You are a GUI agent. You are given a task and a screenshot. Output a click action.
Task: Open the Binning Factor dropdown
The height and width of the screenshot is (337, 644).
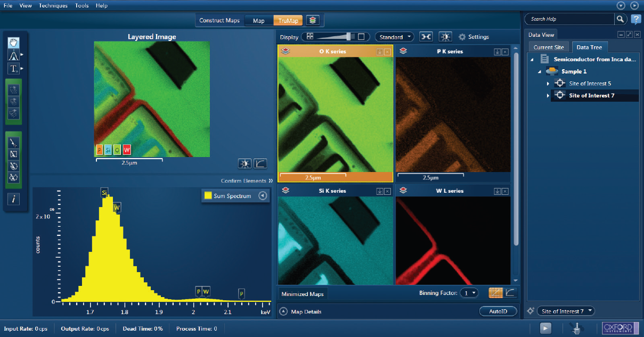[470, 293]
